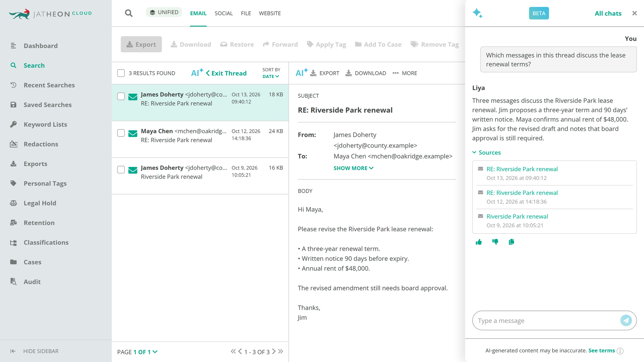Click Download in the message preview toolbar

(365, 73)
